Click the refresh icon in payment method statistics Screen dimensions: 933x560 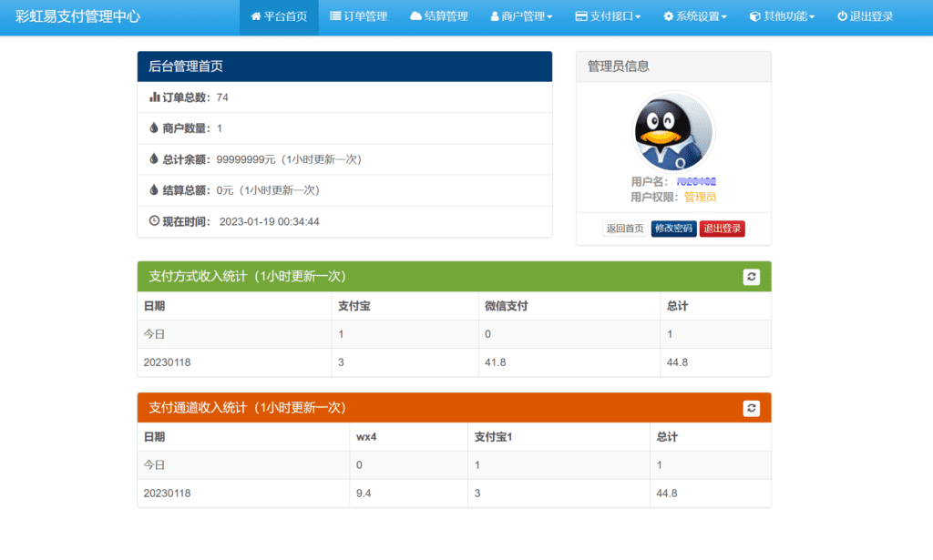[x=751, y=277]
